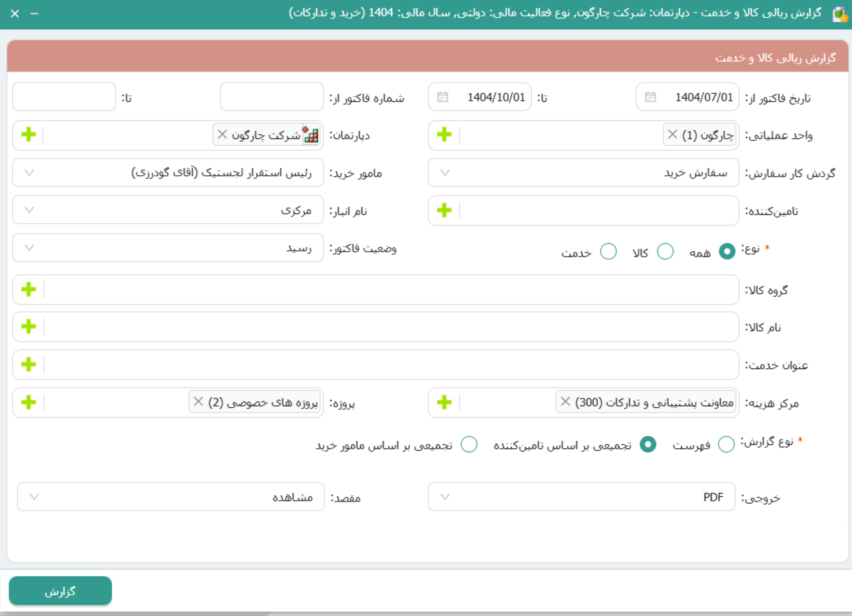Screen dimensions: 852x616
Task: Choose فهرست report type radio
Action: [726, 444]
